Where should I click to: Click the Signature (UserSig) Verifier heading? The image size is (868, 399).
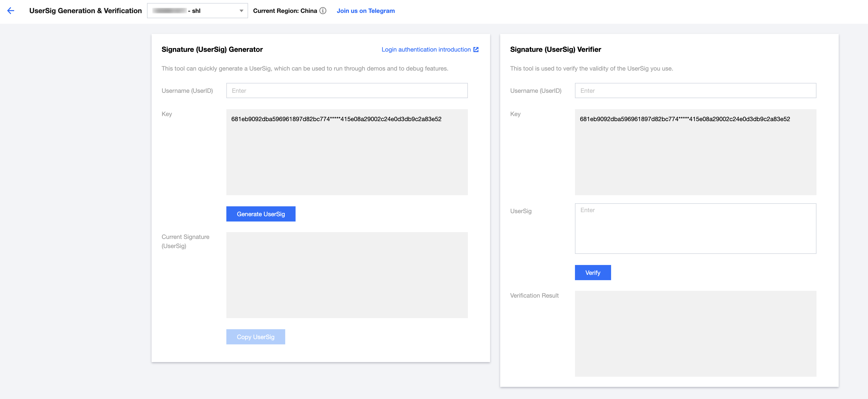(x=555, y=50)
